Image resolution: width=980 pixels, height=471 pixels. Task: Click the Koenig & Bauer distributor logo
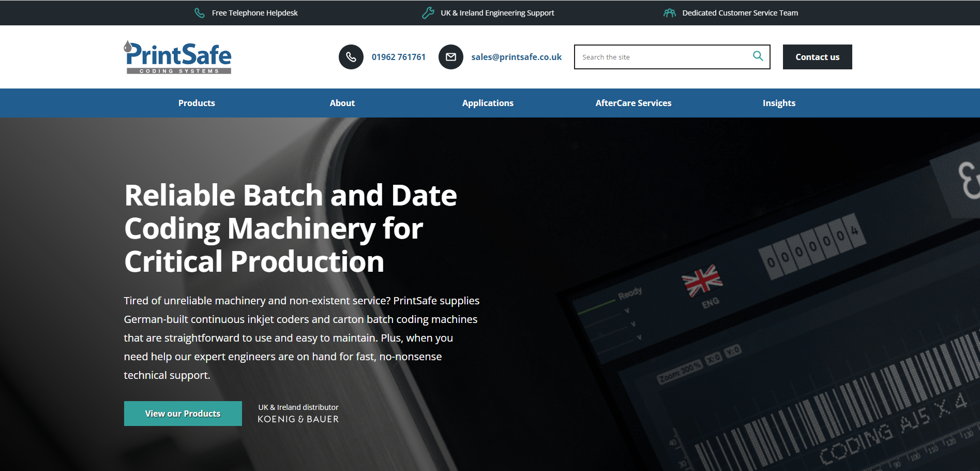(298, 419)
